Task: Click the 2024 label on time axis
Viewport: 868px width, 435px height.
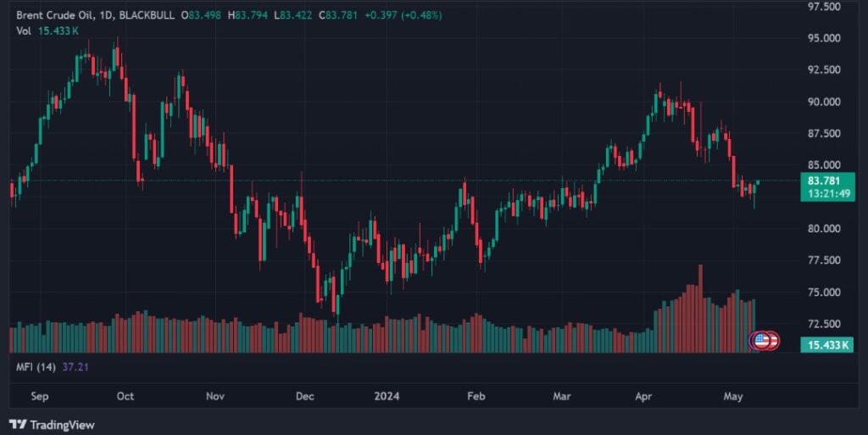Action: pyautogui.click(x=387, y=396)
